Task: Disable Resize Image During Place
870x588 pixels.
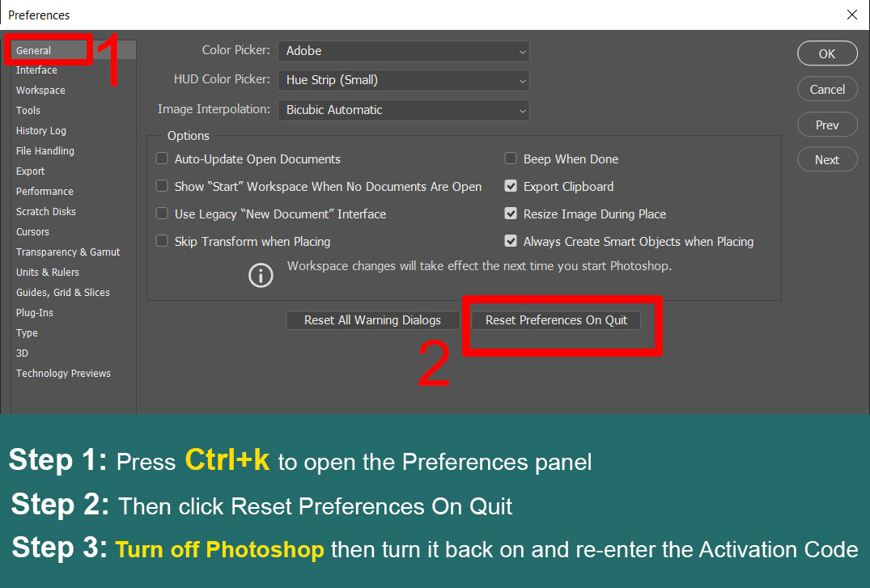Action: coord(511,214)
